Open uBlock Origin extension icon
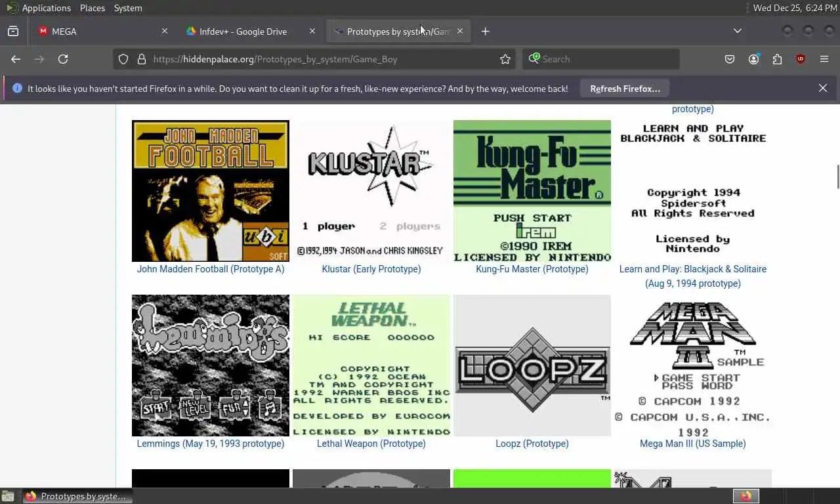Viewport: 840px width, 504px height. tap(801, 59)
